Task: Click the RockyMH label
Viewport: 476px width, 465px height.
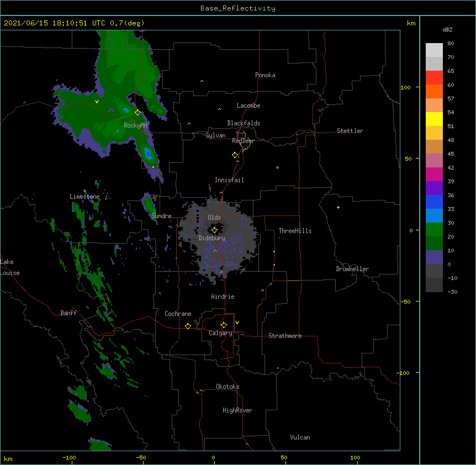Action: click(135, 125)
